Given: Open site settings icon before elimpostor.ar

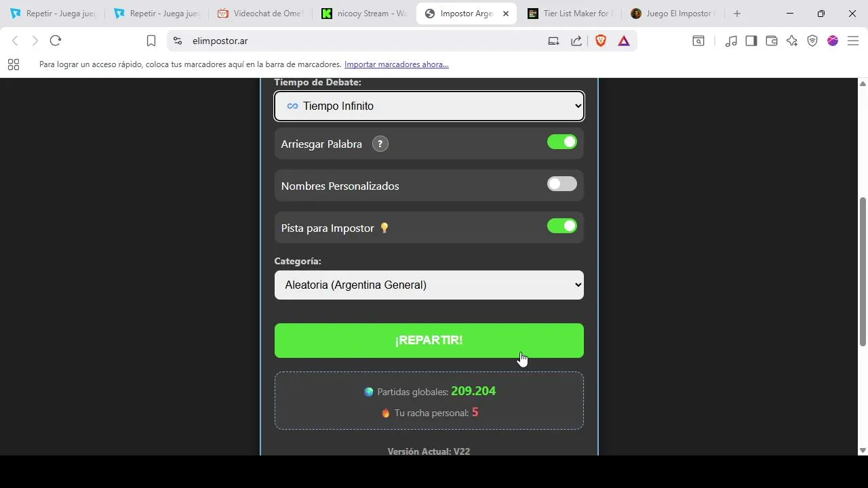Looking at the screenshot, I should (178, 41).
